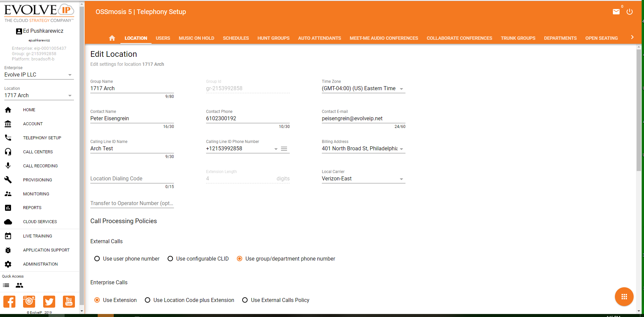
Task: Click the list icon beside Calling Line ID number
Action: click(x=284, y=149)
